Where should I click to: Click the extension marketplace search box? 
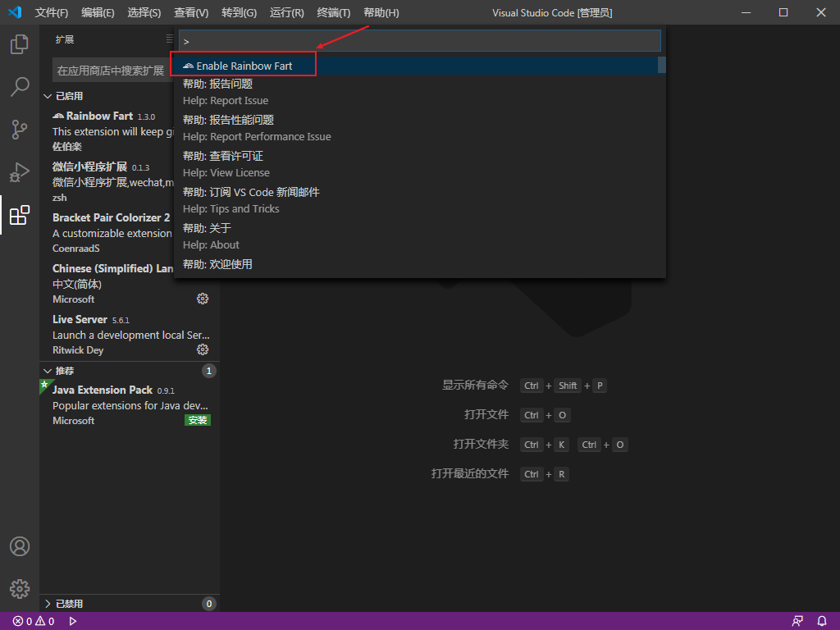[x=112, y=71]
